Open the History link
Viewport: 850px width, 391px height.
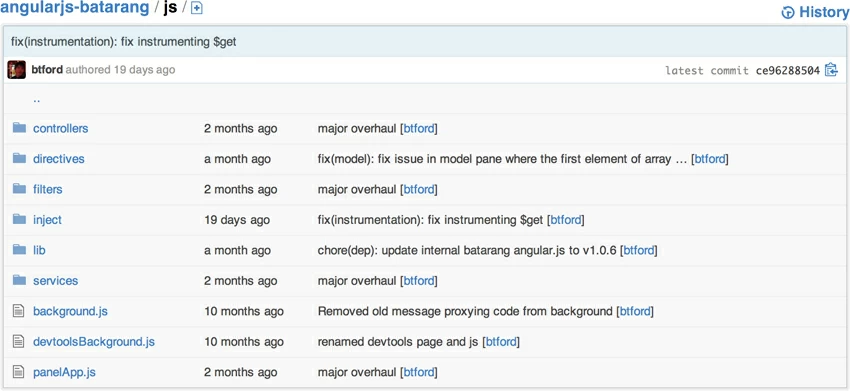pos(823,12)
